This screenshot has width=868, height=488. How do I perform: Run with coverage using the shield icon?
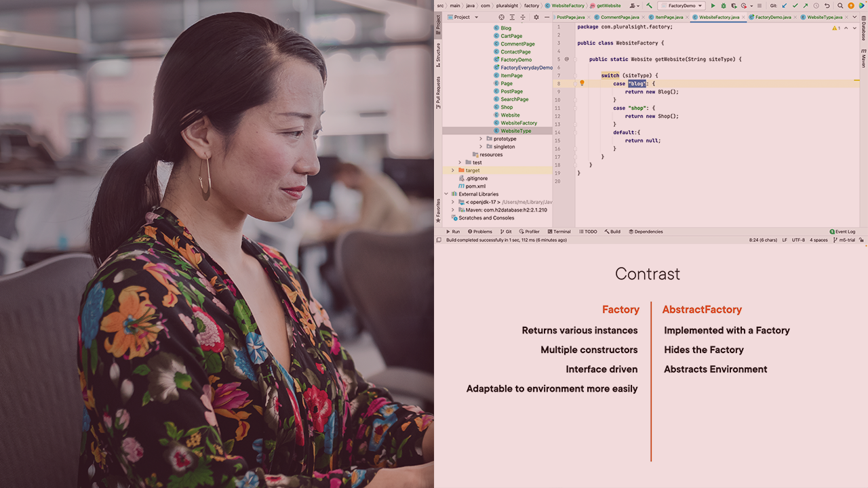(734, 5)
